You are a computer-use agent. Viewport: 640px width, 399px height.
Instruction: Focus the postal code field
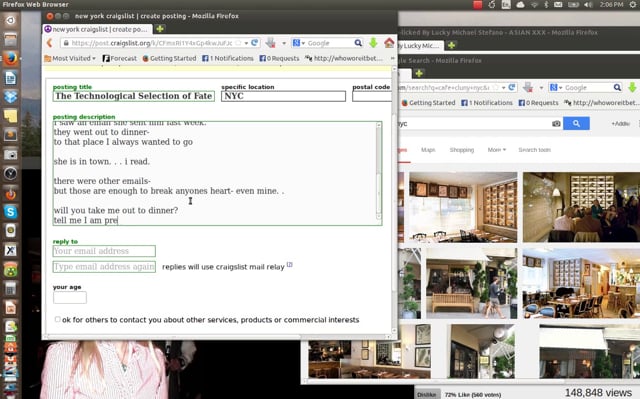[x=371, y=96]
